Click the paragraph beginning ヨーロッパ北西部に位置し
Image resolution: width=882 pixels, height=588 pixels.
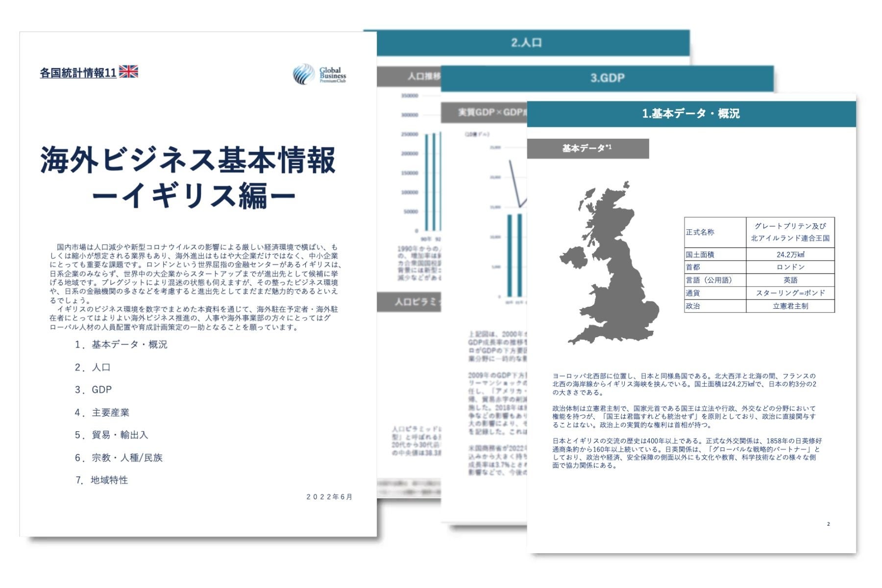[685, 384]
